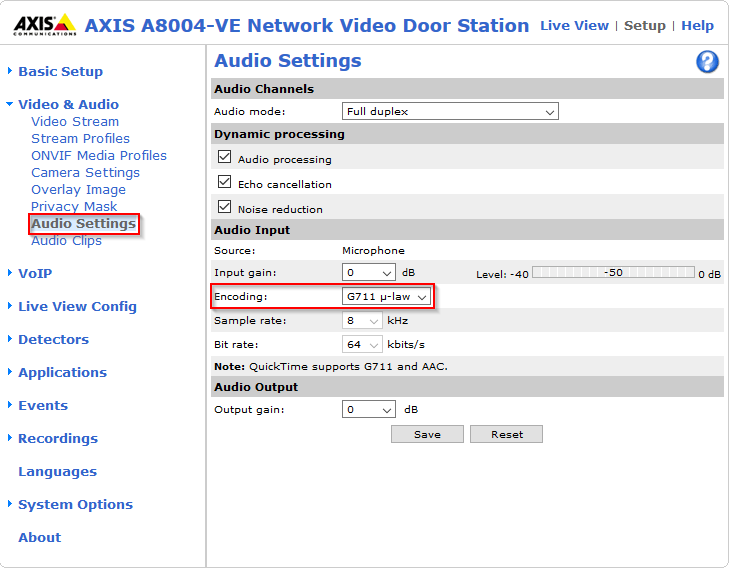Click the Microphone source value
Viewport: 732px width, 570px height.
(373, 251)
